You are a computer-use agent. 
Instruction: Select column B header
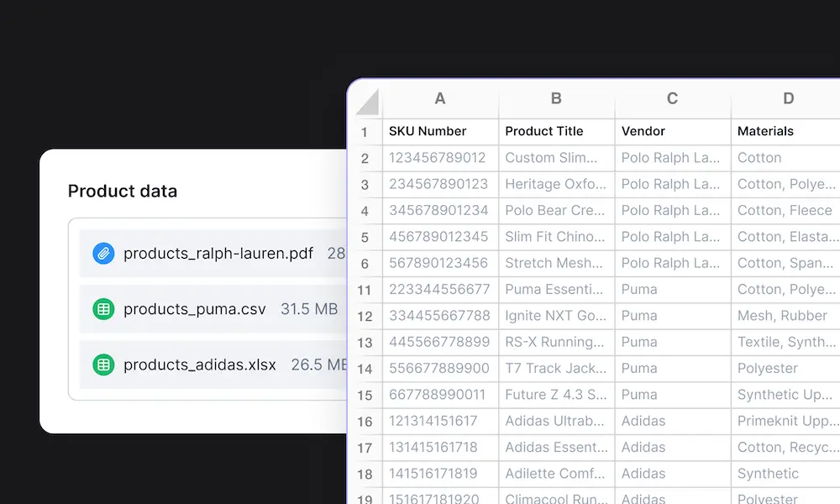557,98
